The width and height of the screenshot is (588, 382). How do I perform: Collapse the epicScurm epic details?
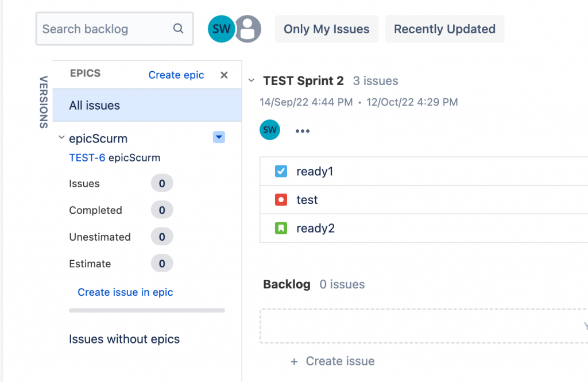(61, 138)
